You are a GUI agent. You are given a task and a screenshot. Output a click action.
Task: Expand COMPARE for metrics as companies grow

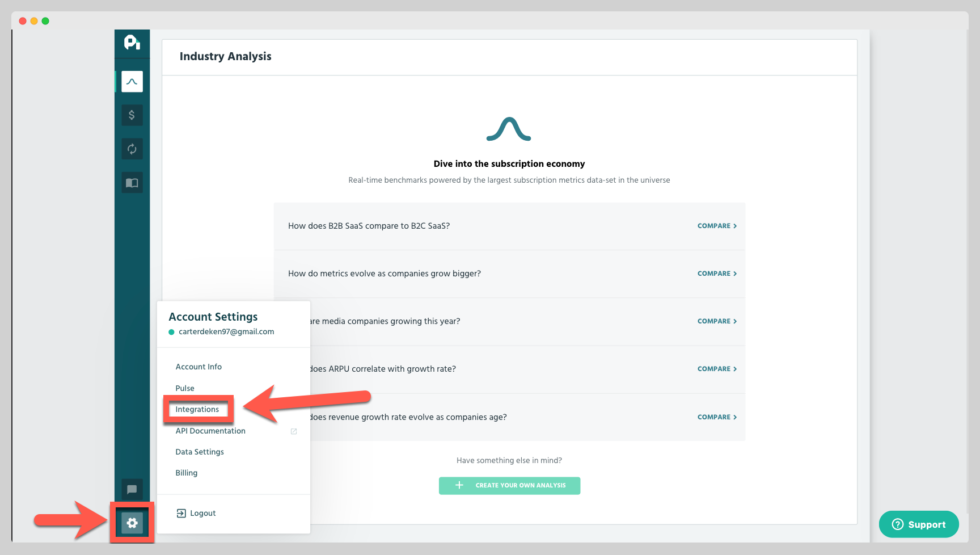(717, 274)
